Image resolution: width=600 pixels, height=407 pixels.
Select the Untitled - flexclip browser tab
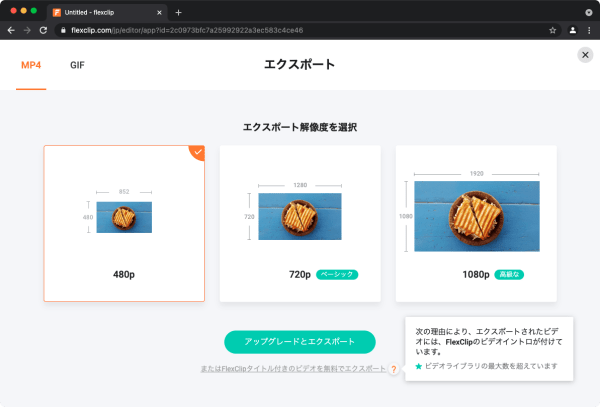108,13
